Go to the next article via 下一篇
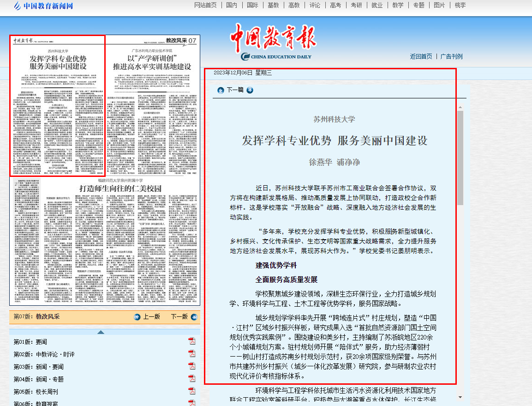 coord(235,90)
